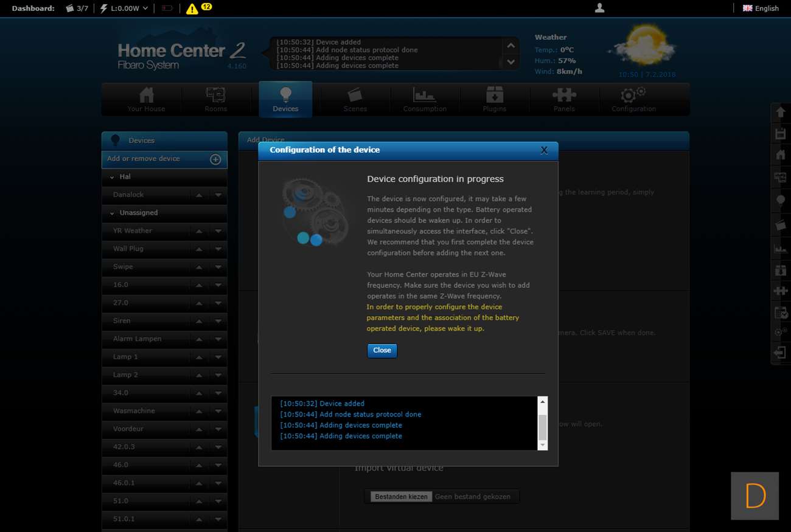Move the Wall Plug device up
This screenshot has width=791, height=532.
click(199, 249)
